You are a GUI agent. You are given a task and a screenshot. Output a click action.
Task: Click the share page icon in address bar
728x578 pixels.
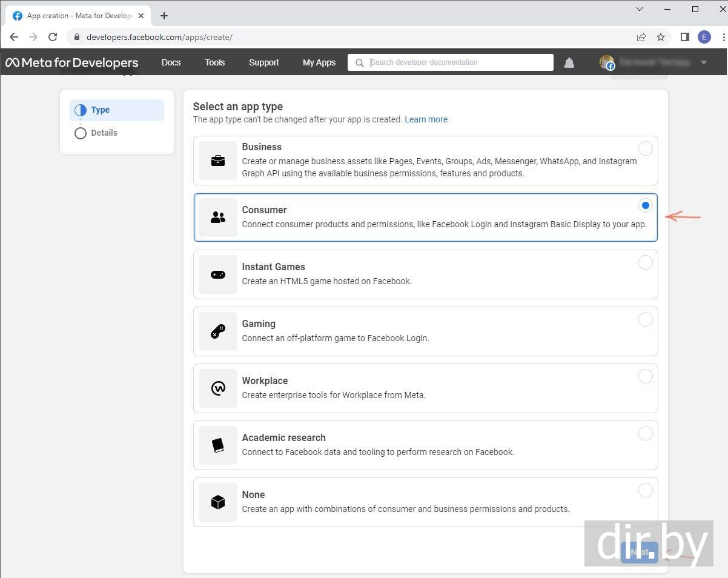click(x=641, y=37)
